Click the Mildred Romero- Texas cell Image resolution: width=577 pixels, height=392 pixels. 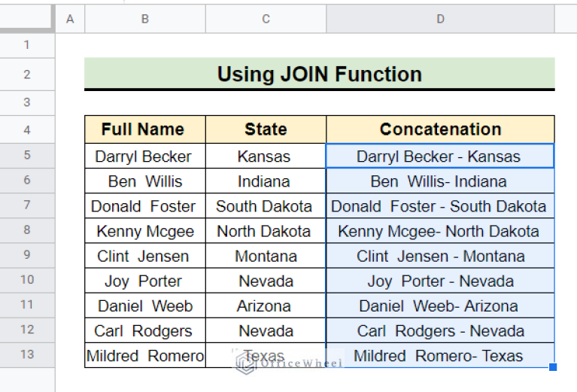coord(439,356)
